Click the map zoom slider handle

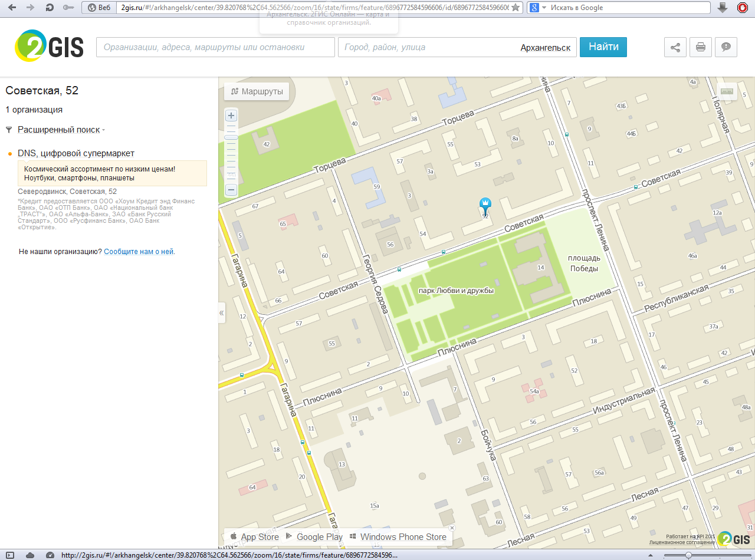coord(231,137)
